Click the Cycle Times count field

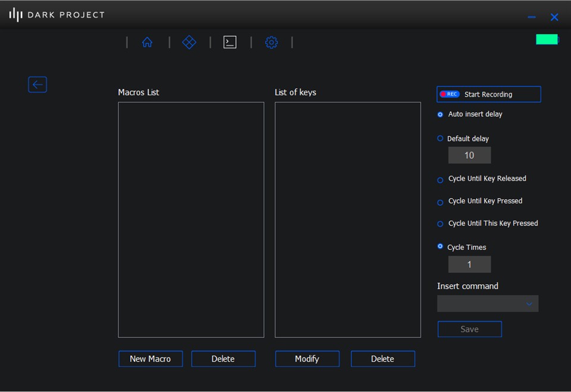click(469, 264)
